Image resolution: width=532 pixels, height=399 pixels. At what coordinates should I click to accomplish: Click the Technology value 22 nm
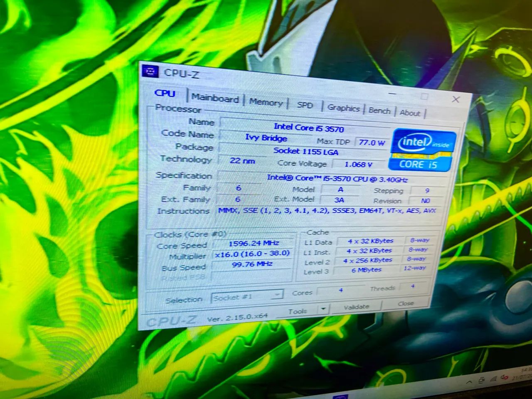click(243, 160)
